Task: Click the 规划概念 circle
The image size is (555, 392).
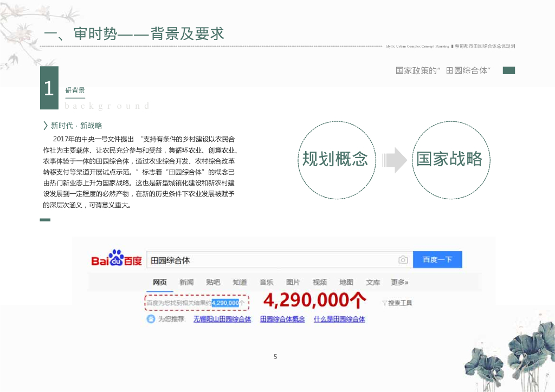Action: pos(335,159)
